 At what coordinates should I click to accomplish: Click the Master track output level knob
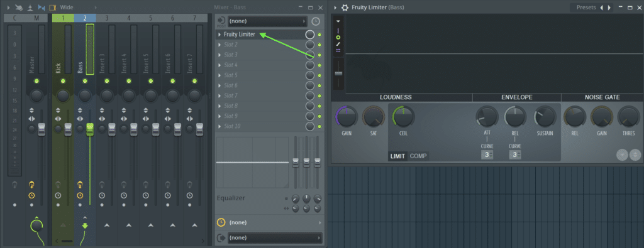tap(36, 225)
